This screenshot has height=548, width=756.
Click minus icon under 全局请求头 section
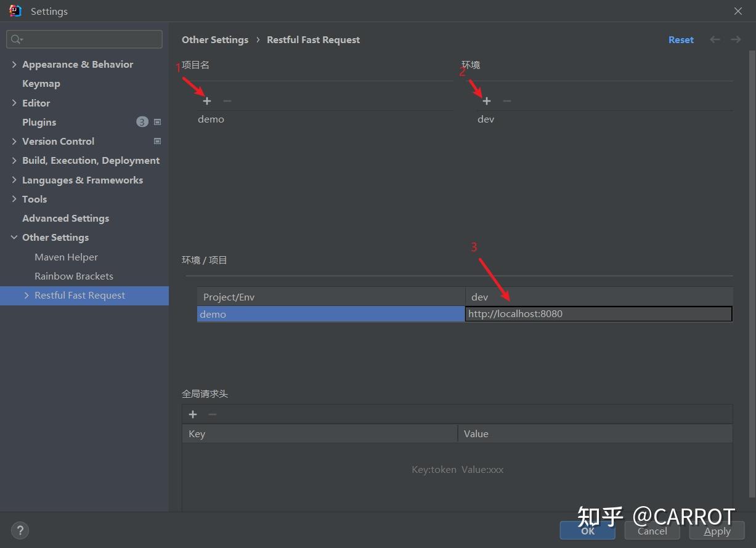212,414
